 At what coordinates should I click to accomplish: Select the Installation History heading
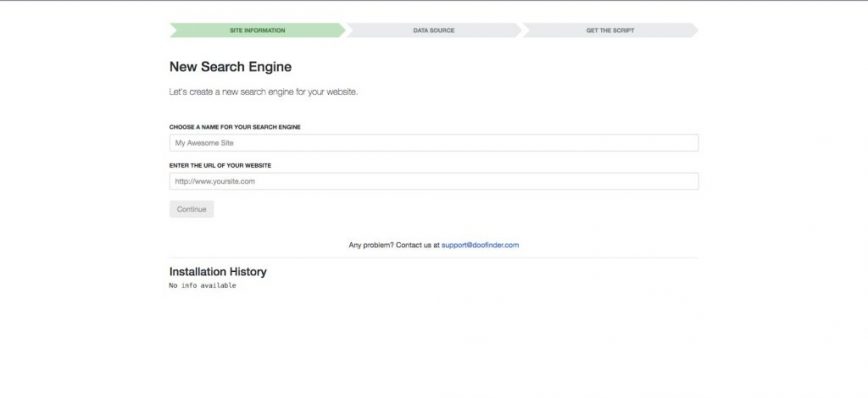pos(218,272)
